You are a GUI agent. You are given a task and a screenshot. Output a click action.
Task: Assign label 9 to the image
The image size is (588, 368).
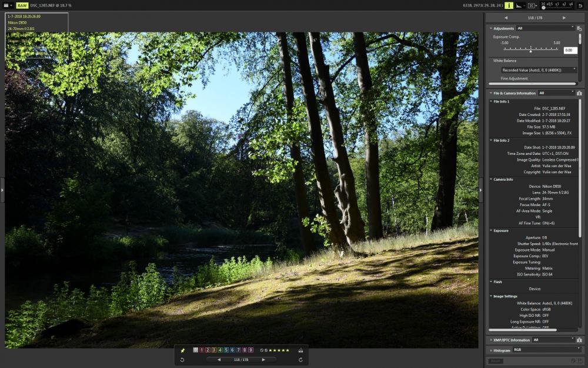tap(251, 350)
